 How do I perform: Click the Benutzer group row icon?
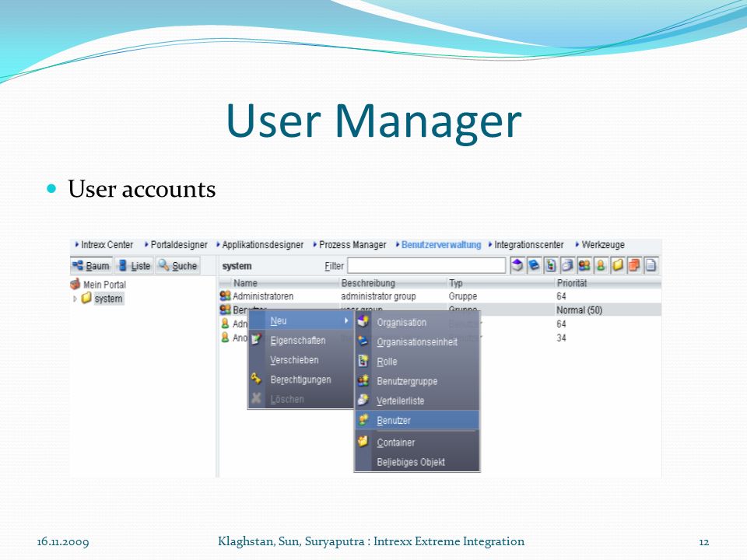pos(226,310)
